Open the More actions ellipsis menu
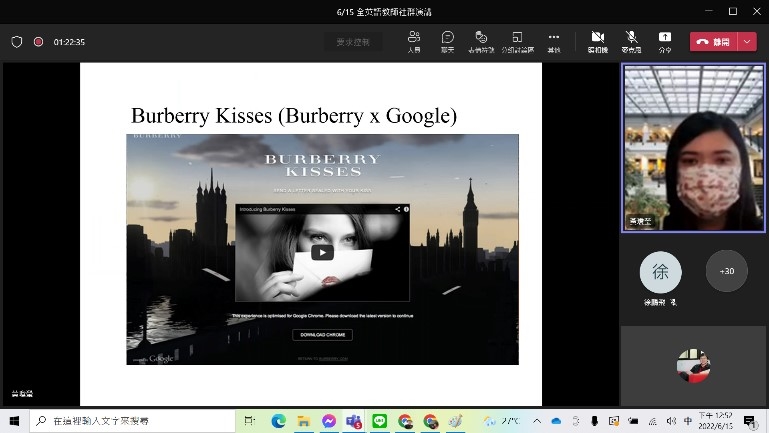Screen dimensions: 769x433 pyautogui.click(x=554, y=41)
